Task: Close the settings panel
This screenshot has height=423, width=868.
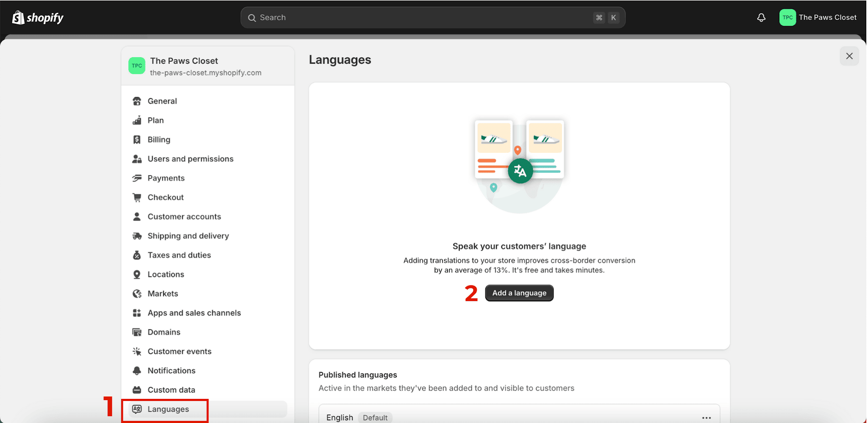Action: point(849,56)
